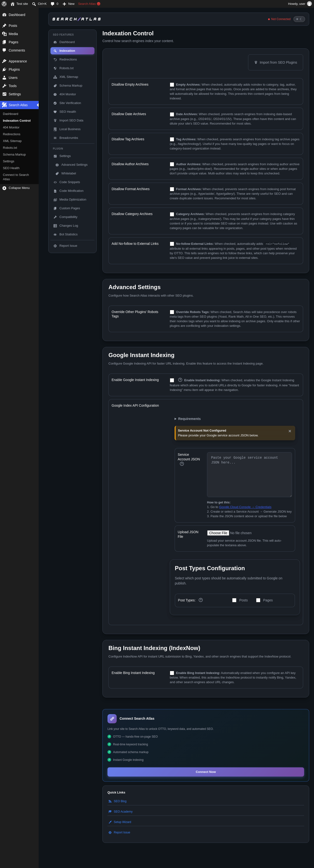Click Dashboard icon in SEO Features panel
This screenshot has height=868, width=314.
pyautogui.click(x=55, y=42)
